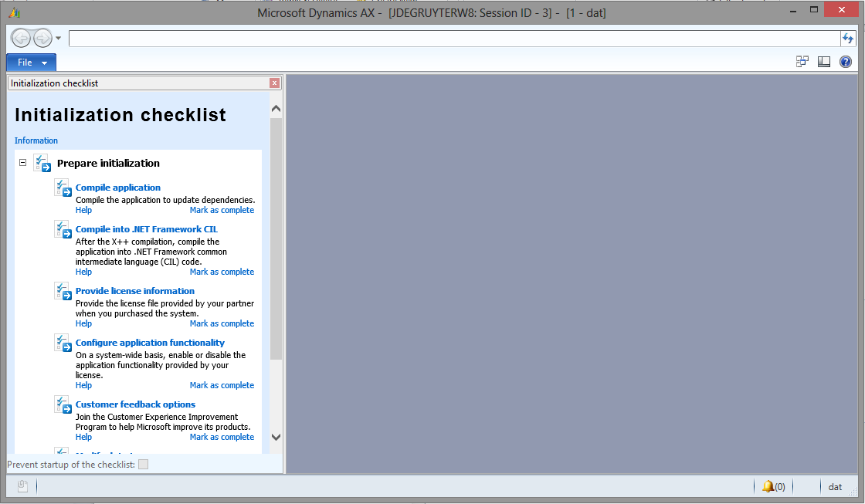Mark Customer feedback options as complete

(222, 438)
